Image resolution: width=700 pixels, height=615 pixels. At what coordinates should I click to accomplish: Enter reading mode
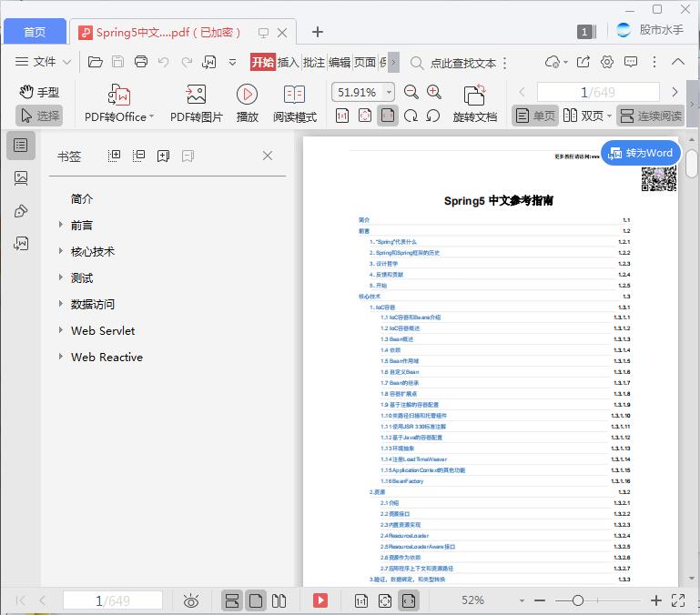pyautogui.click(x=295, y=104)
